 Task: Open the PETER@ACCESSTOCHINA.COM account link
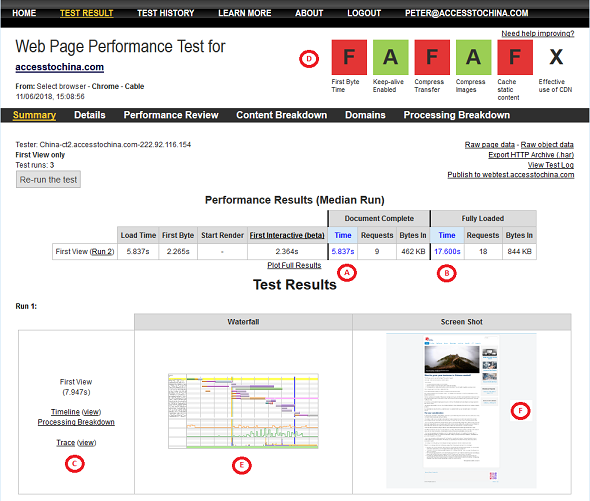click(467, 13)
